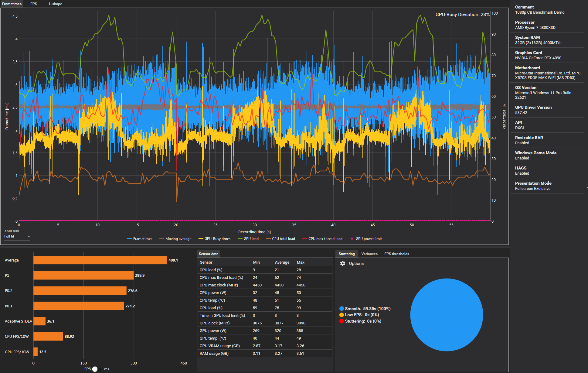Click the Sensor column header
The width and height of the screenshot is (588, 373).
(206, 262)
